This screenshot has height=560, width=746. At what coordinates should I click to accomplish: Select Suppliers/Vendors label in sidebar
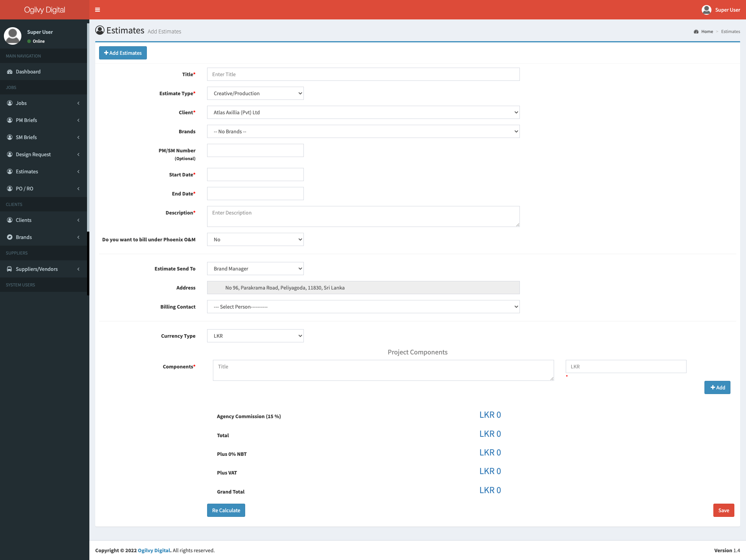(37, 269)
